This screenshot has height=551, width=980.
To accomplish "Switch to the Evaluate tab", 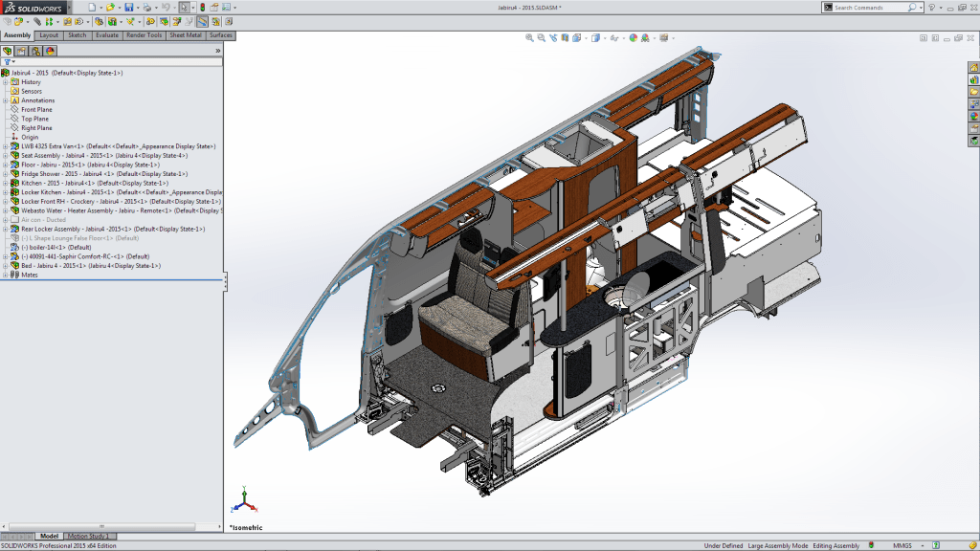I will pos(106,35).
